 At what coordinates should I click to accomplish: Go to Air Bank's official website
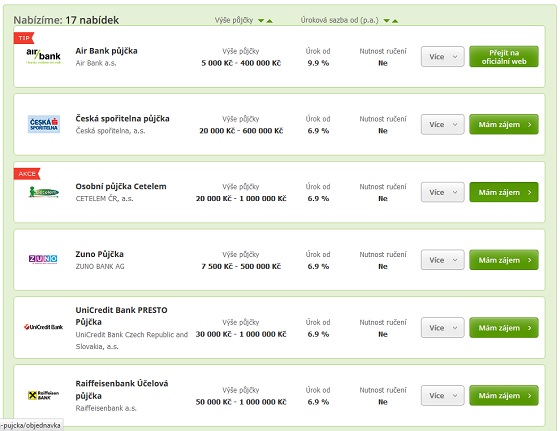point(504,56)
